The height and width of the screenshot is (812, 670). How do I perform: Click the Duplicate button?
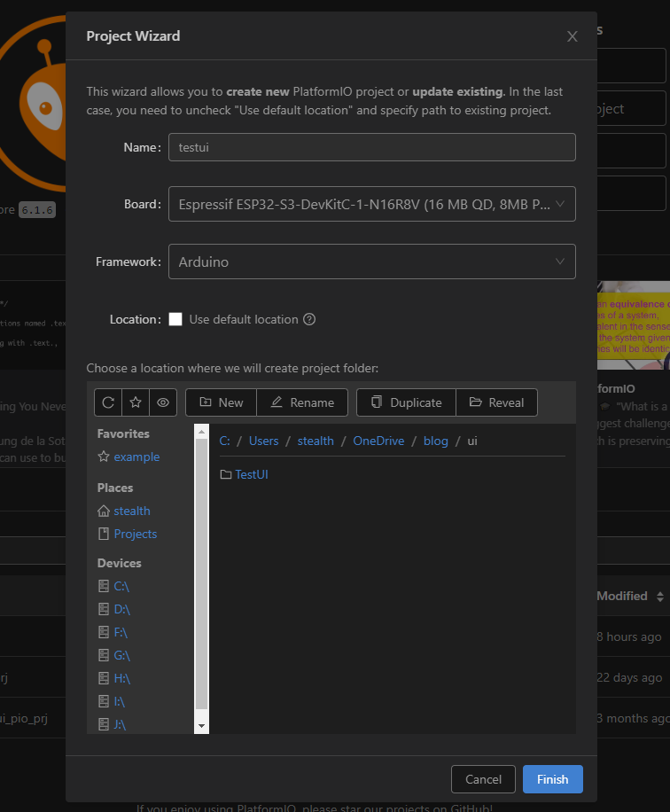coord(407,402)
